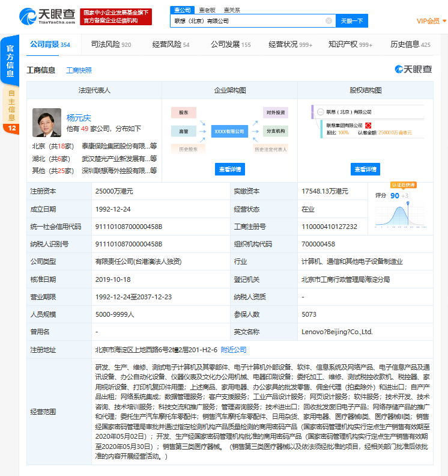Click credit code 91110108700000458B in 统一社会信用代码 row
Viewport: 448px width, 476px height.
129,227
